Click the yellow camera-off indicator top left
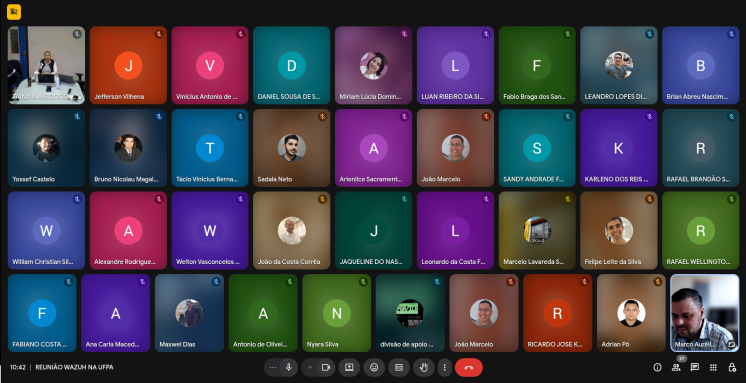 tap(14, 12)
